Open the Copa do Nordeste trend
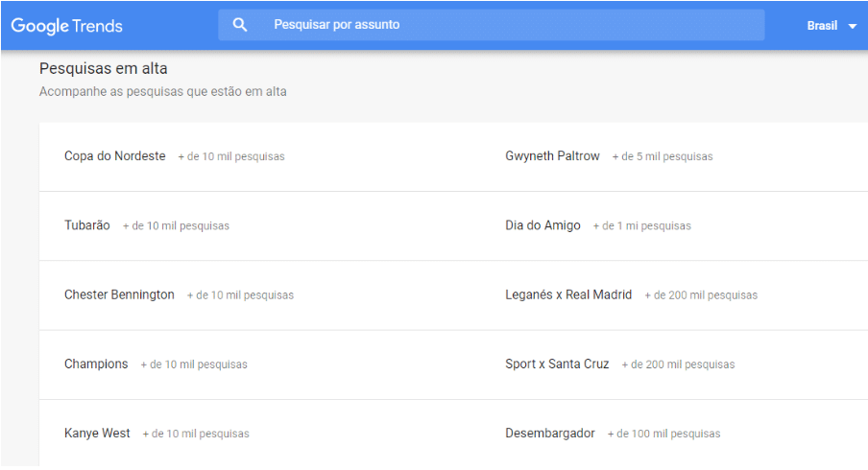The height and width of the screenshot is (470, 868). [114, 156]
